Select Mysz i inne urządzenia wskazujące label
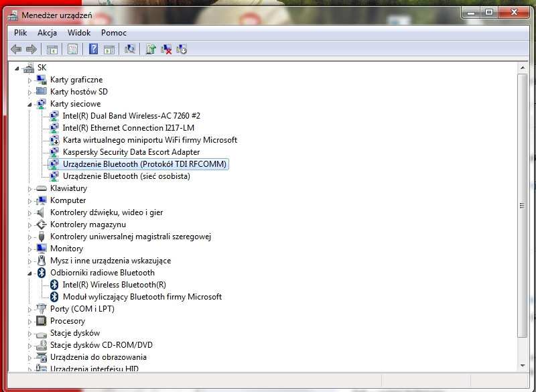 [111, 261]
